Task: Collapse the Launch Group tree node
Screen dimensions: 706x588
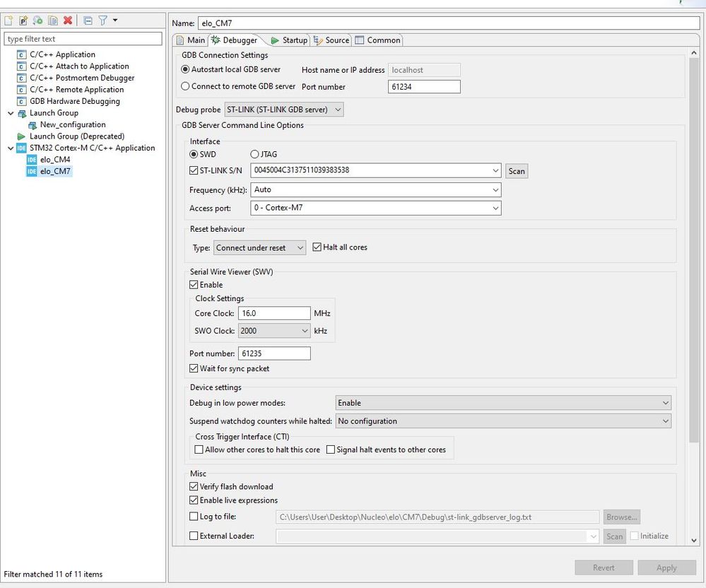Action: 11,113
